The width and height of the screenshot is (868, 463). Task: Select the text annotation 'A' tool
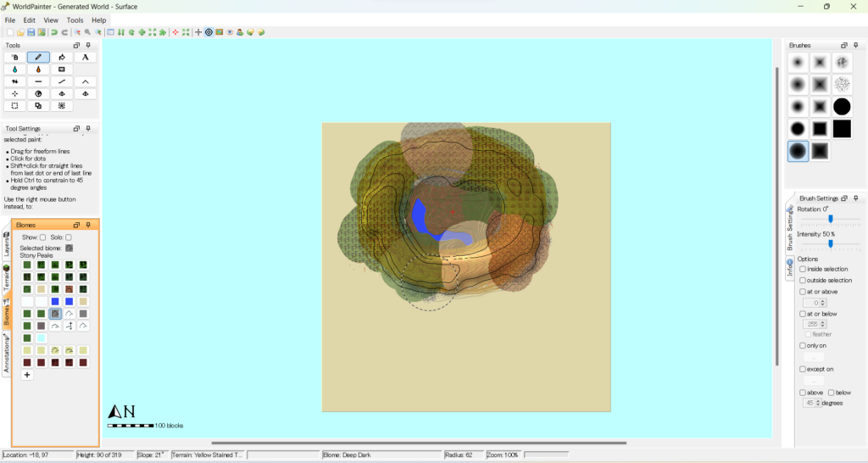pos(85,57)
